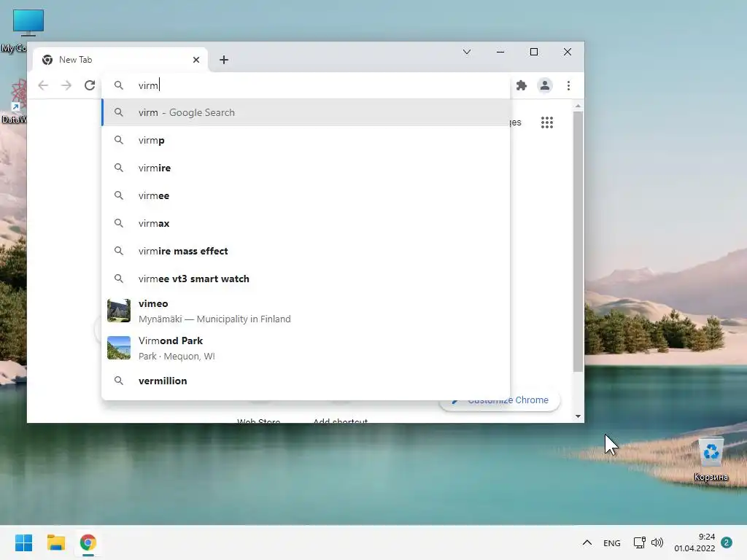Click the browser forward arrow
Viewport: 747px width, 560px height.
(66, 85)
